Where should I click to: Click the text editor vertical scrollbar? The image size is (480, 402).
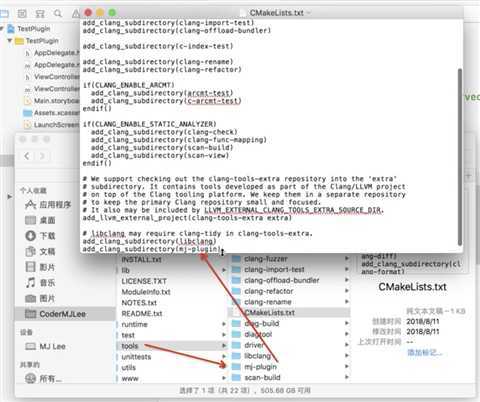click(460, 157)
